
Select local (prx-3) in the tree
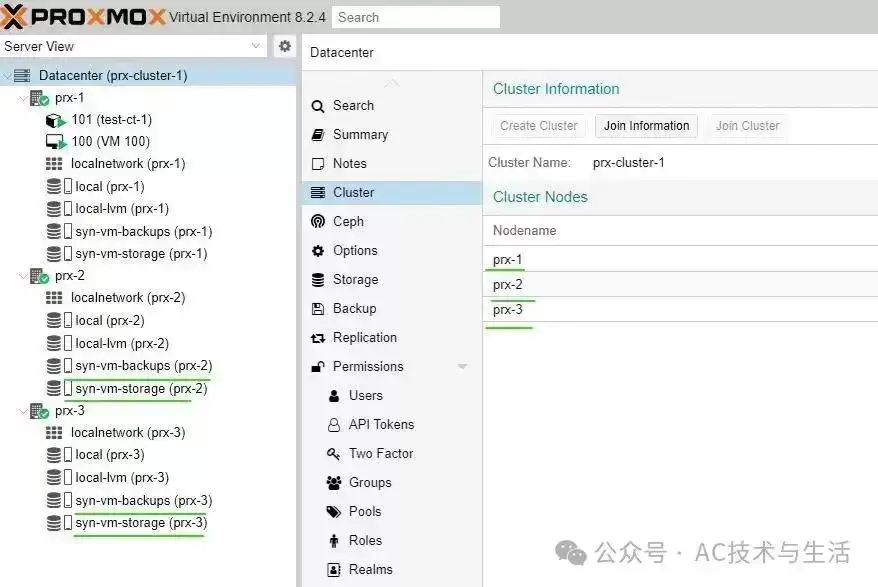pyautogui.click(x=110, y=455)
